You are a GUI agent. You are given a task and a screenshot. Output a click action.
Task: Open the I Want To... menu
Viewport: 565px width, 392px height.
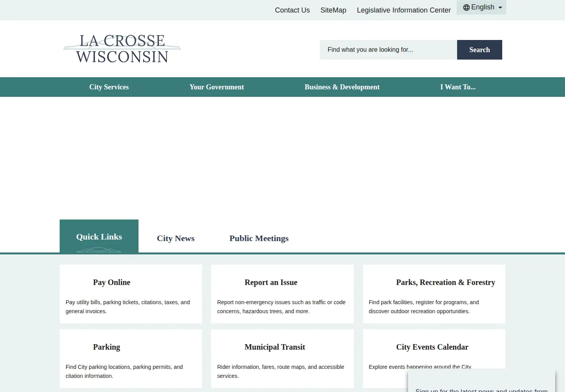[x=458, y=87]
